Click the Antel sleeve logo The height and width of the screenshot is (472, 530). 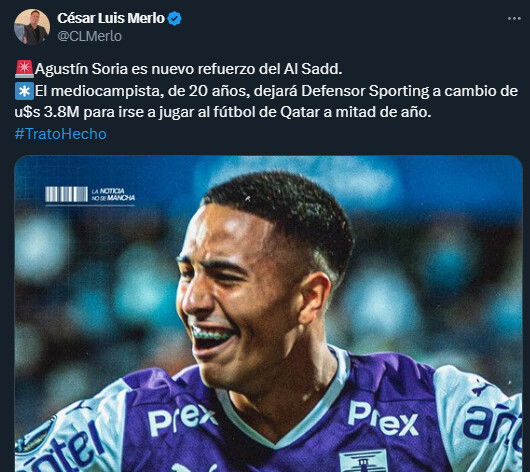point(68,448)
